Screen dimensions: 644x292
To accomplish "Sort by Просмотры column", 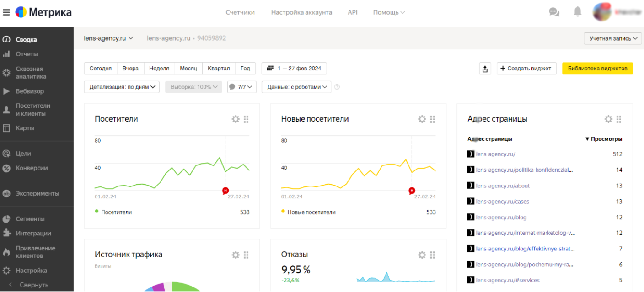I will point(604,139).
